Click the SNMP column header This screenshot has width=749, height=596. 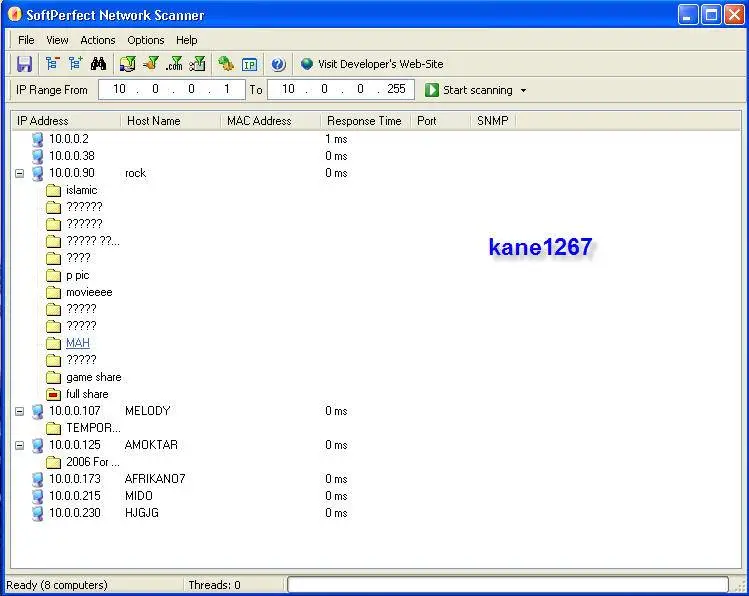coord(493,121)
